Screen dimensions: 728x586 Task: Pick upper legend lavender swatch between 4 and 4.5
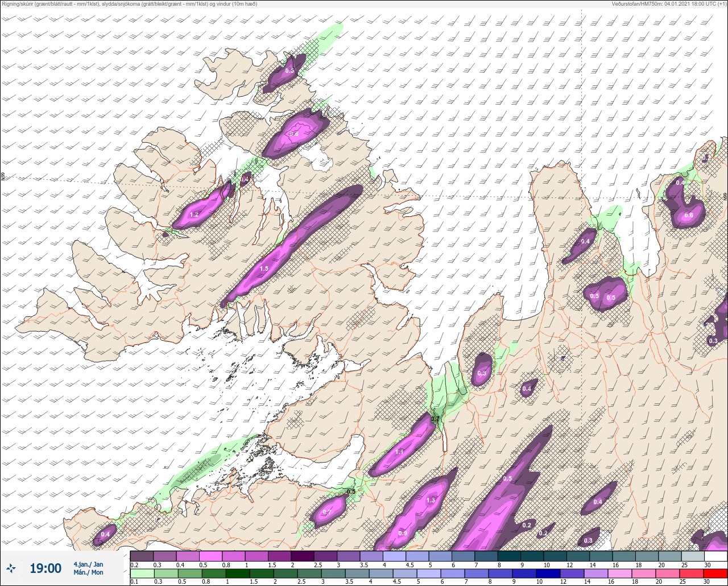[x=394, y=556]
